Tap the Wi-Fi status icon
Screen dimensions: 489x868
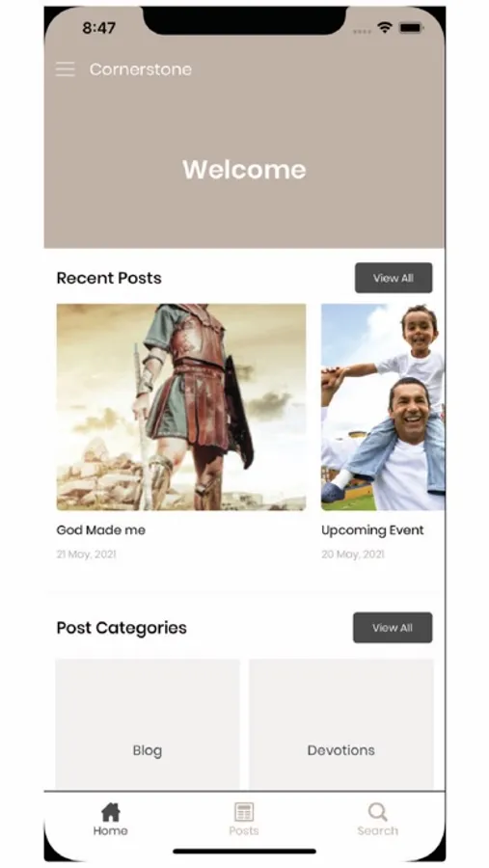click(x=384, y=28)
